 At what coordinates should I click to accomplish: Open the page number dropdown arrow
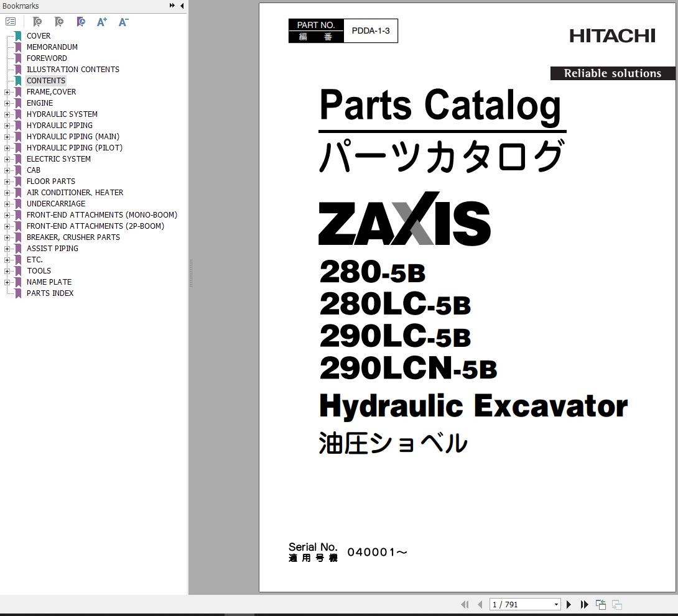[557, 604]
